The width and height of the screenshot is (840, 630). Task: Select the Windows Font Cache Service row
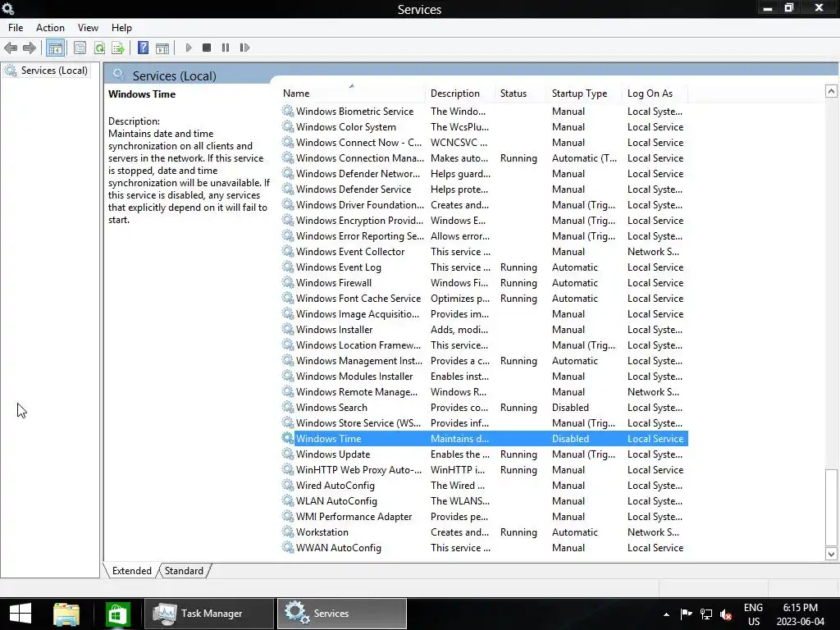(484, 299)
